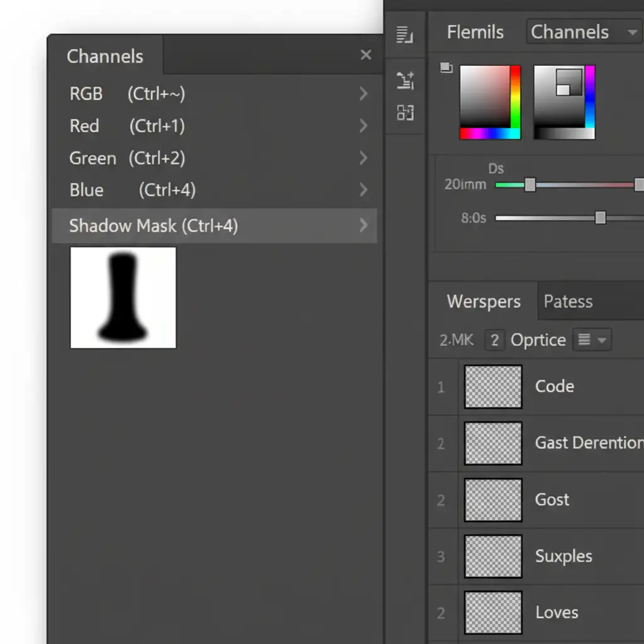Select the Code layer thumbnail
Viewport: 644px width, 644px height.
tap(493, 387)
